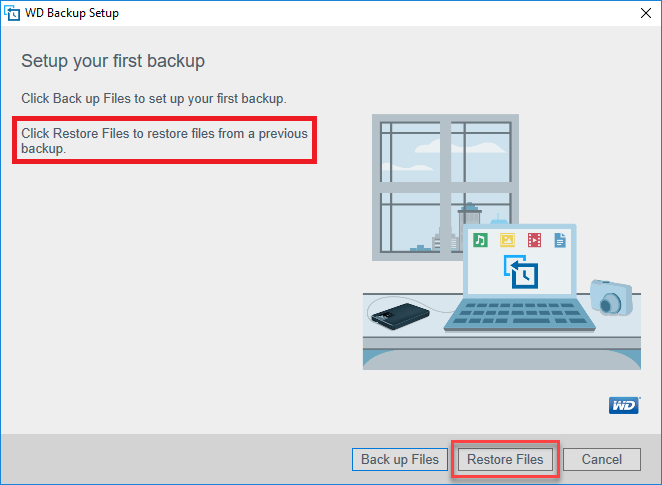Click the red video film icon
This screenshot has height=485, width=662.
[534, 240]
